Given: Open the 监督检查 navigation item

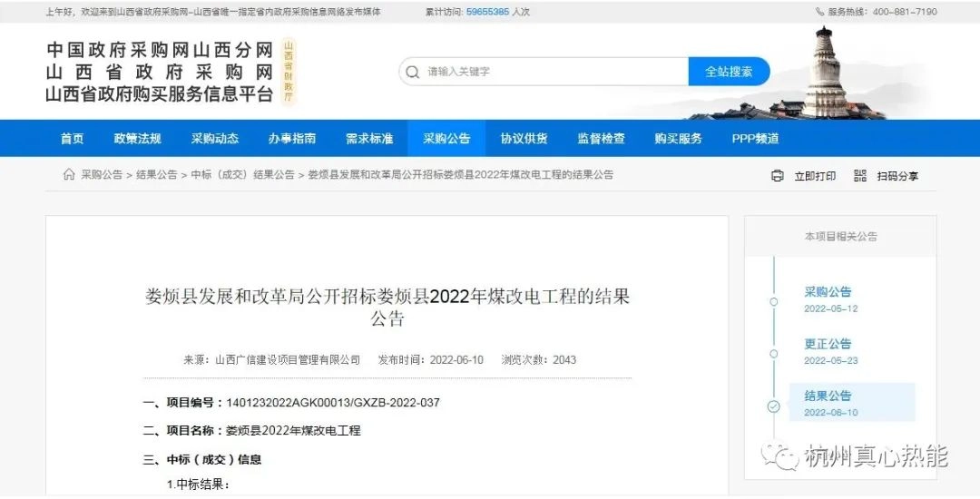Looking at the screenshot, I should [x=601, y=139].
